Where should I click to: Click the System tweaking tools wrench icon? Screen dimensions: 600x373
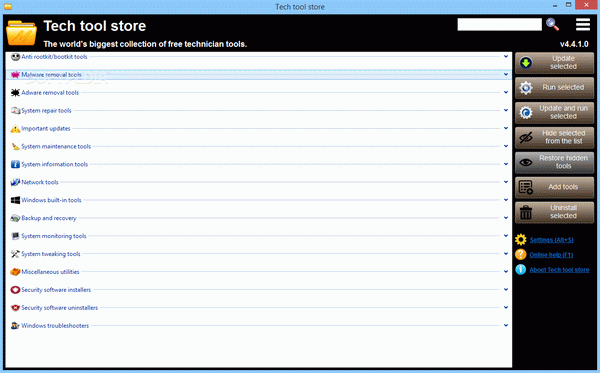pyautogui.click(x=15, y=254)
